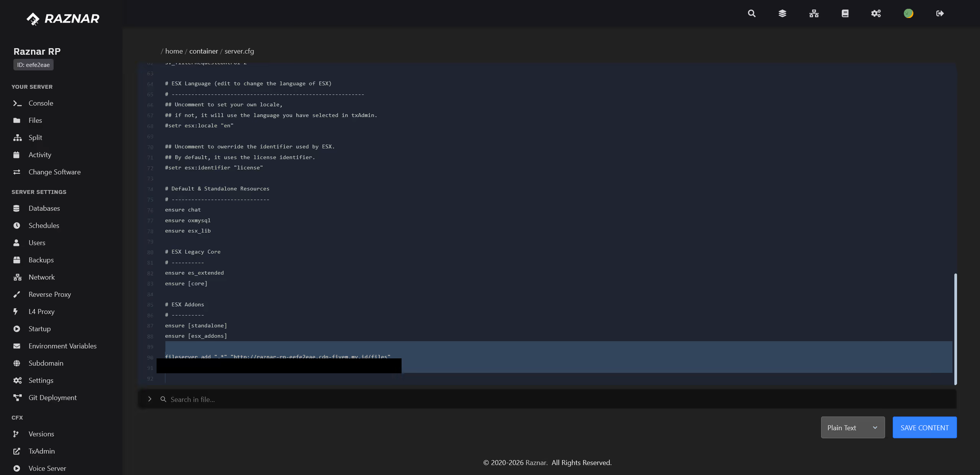
Task: Expand the search panel chevron
Action: pos(150,399)
